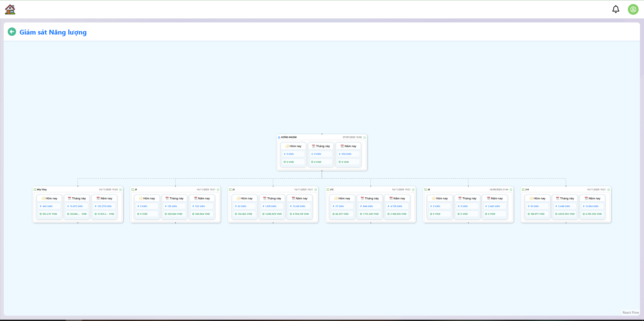Viewport: 644px width, 321px height.
Task: Click the info icon on J12 node
Action: click(413, 190)
